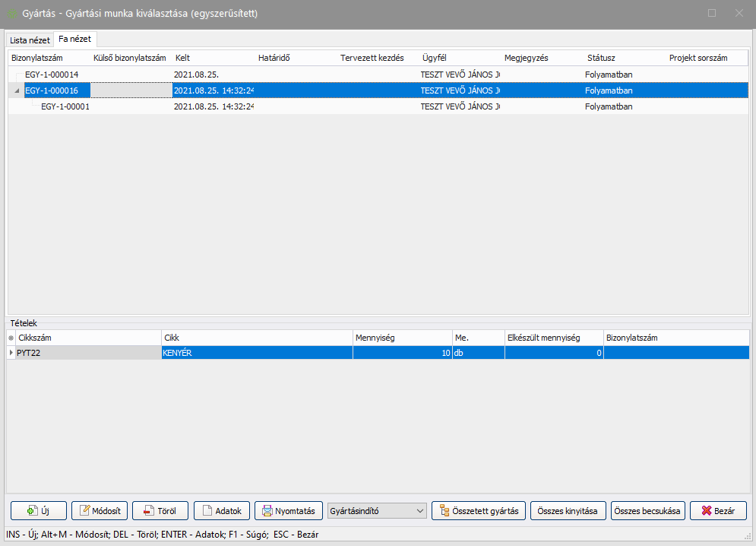Collapse the EGY-1-000016 tree node
This screenshot has height=546, width=756.
point(17,90)
